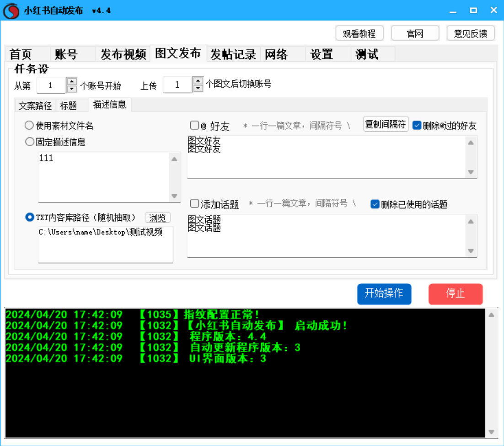Viewport: 504px width, 446px height.
Task: Click the 浏览 button
Action: coord(157,218)
